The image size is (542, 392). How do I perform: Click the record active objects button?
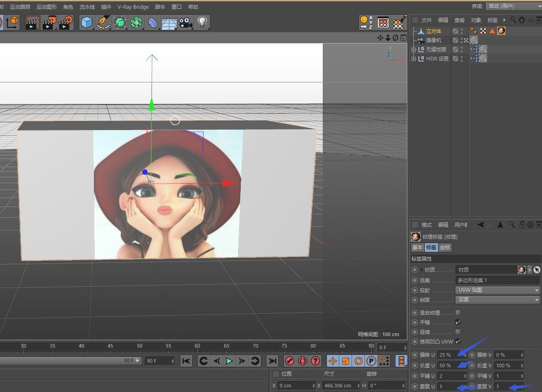pyautogui.click(x=290, y=361)
